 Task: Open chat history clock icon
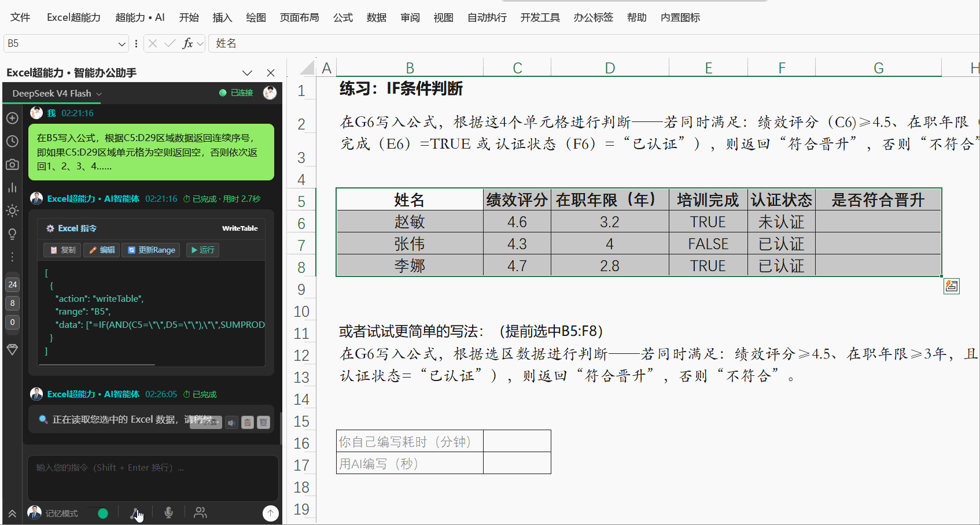tap(12, 141)
